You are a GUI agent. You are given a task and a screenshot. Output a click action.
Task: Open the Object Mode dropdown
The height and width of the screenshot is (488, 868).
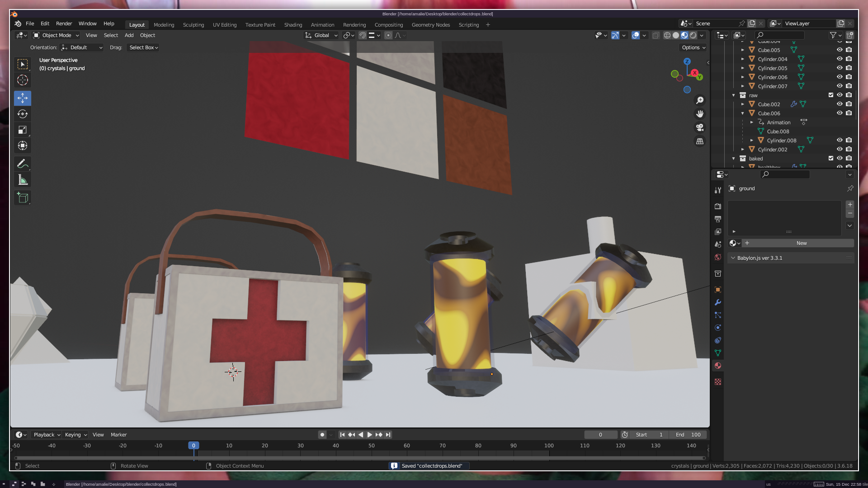(57, 35)
